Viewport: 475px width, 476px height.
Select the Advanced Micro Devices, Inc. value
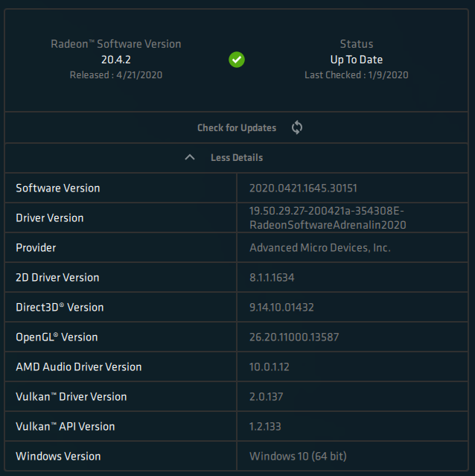pos(320,248)
